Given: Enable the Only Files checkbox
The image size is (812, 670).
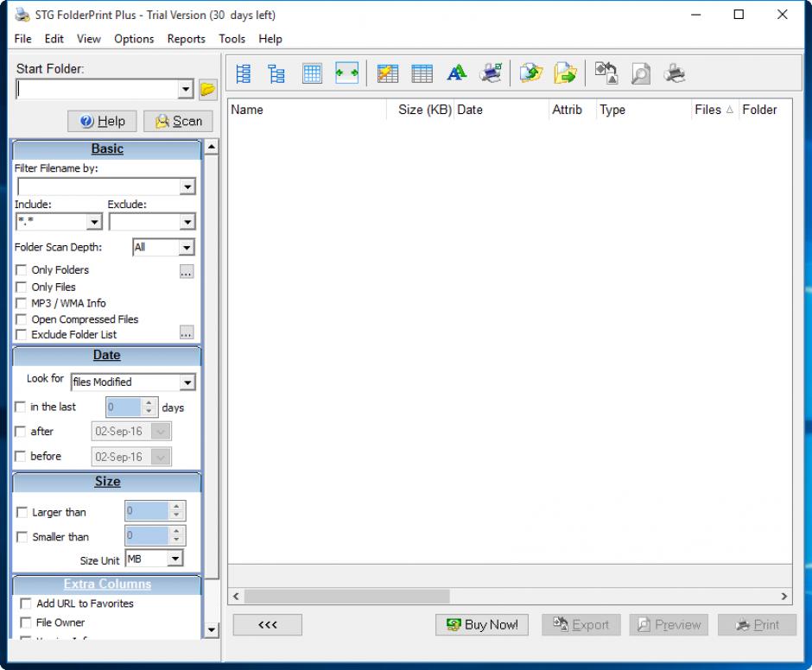Looking at the screenshot, I should click(22, 287).
